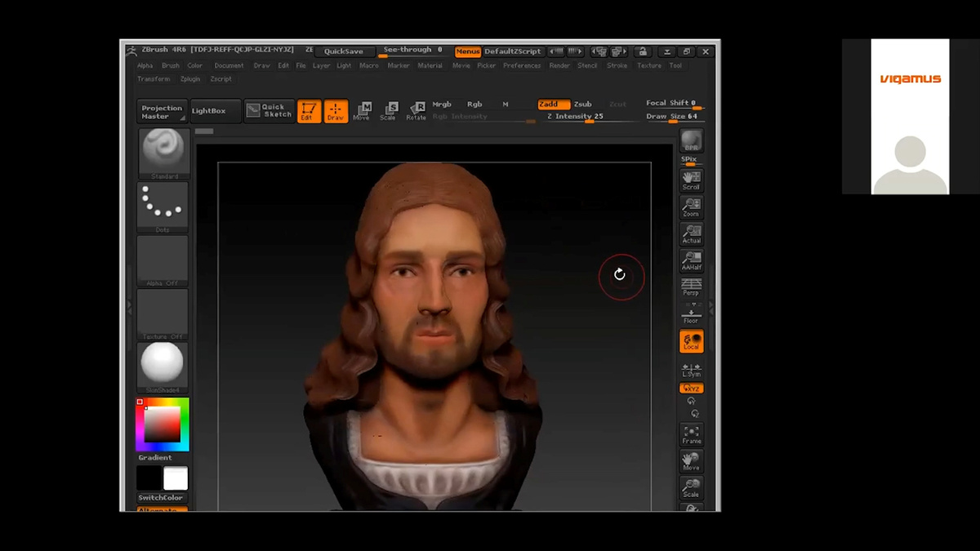The image size is (980, 551).
Task: Click the Zoom canvas icon
Action: point(691,207)
